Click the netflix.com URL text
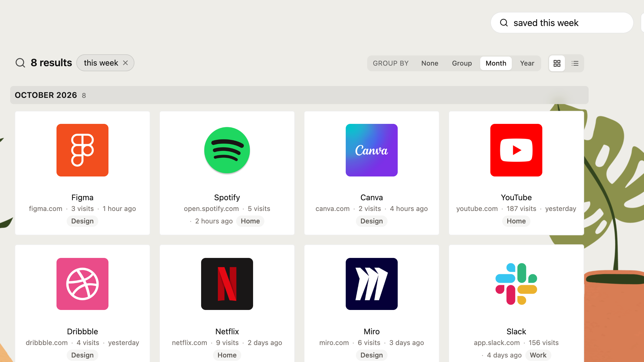This screenshot has height=362, width=644. tap(190, 343)
